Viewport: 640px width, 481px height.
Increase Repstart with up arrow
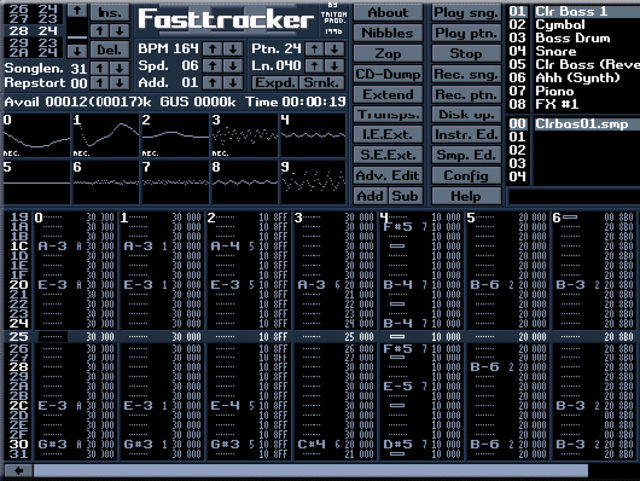point(100,83)
